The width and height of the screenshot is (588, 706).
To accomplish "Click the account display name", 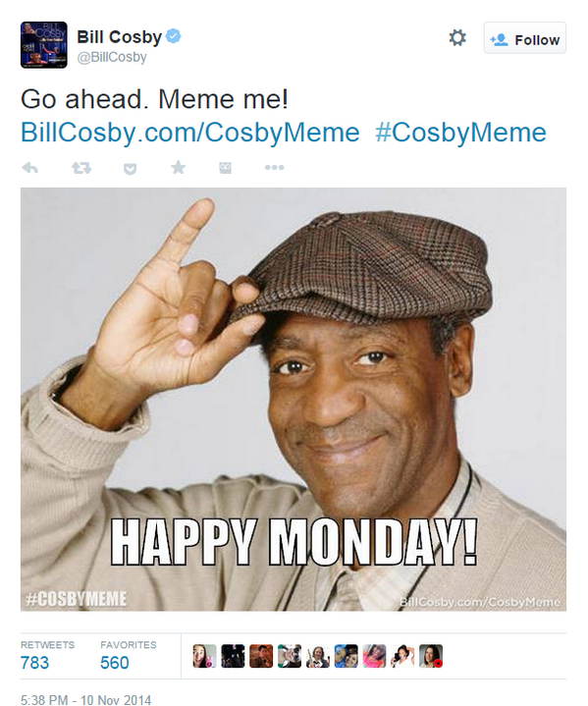I will (120, 37).
